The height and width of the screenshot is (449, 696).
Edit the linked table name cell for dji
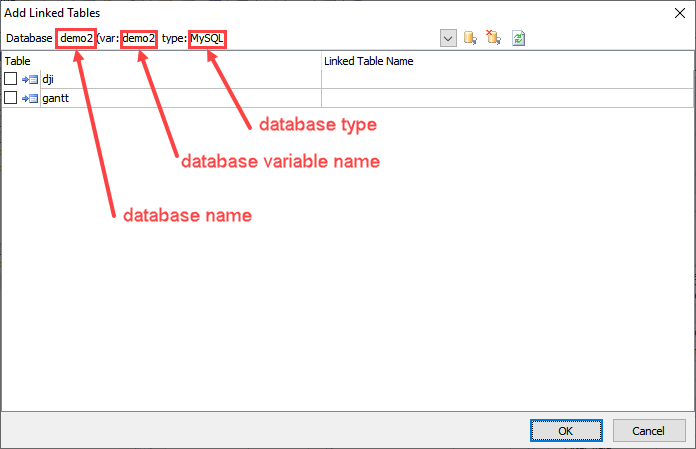point(506,79)
